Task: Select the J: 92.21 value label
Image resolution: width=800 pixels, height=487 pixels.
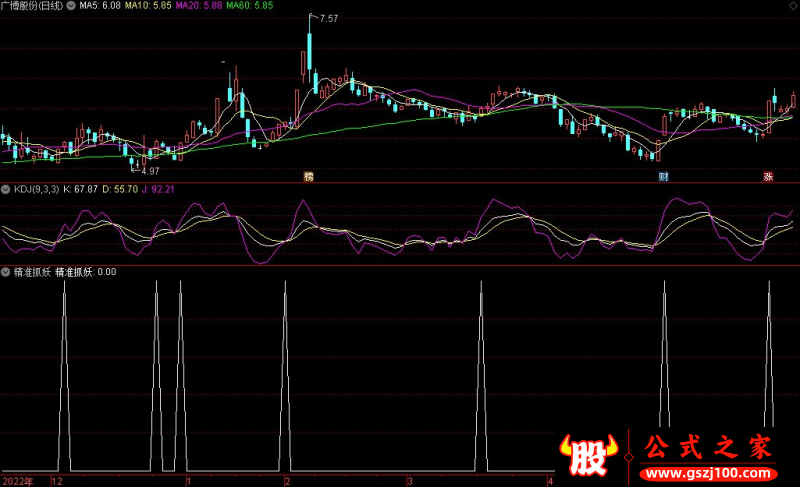Action: 160,188
